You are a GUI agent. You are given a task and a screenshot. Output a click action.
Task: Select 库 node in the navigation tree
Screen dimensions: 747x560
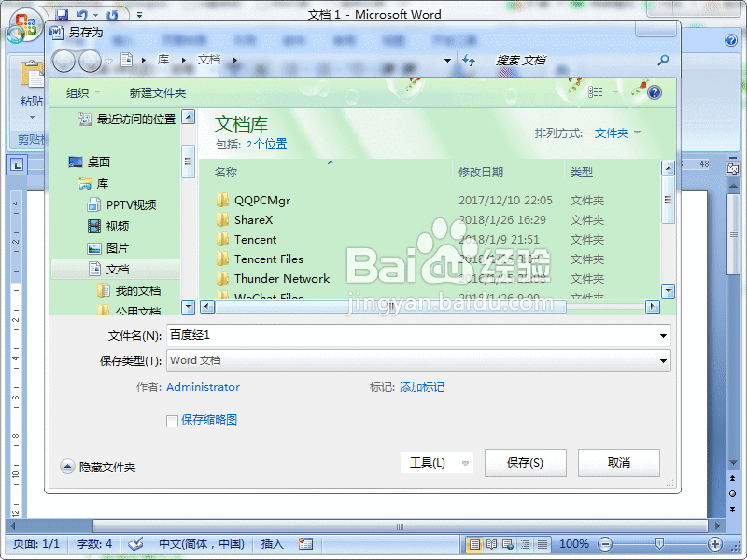click(x=93, y=183)
